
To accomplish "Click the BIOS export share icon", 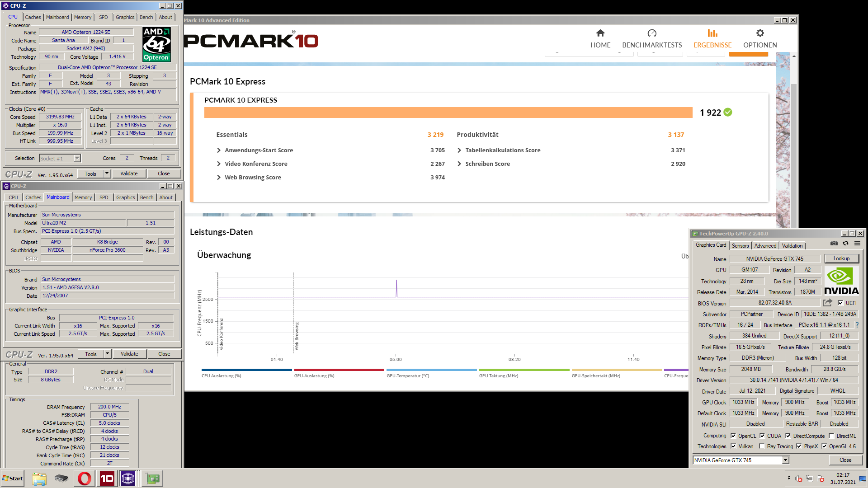I will pyautogui.click(x=827, y=303).
